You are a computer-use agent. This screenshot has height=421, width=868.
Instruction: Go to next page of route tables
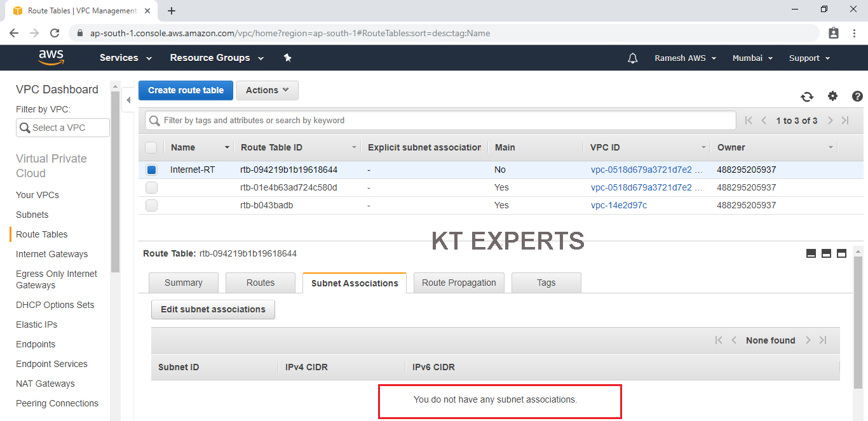point(830,121)
